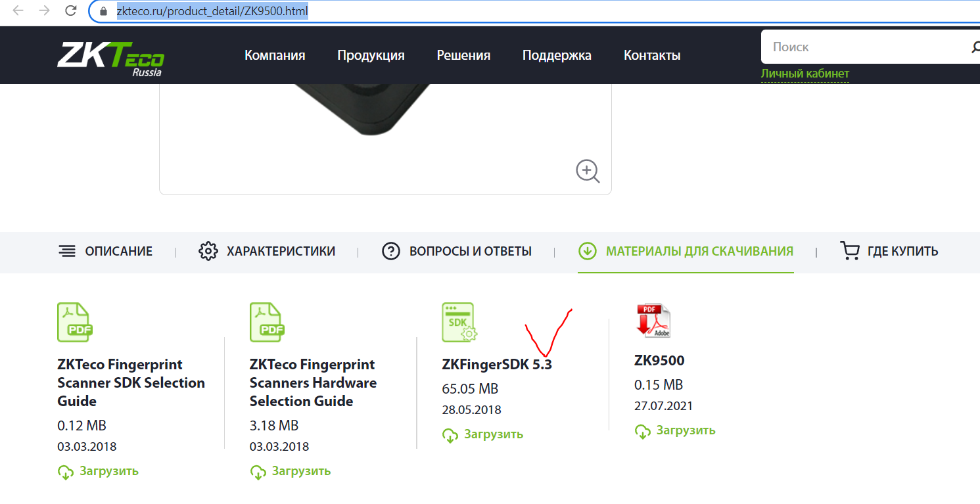Image resolution: width=980 pixels, height=504 pixels.
Task: Click the shopping cart icon
Action: click(850, 251)
